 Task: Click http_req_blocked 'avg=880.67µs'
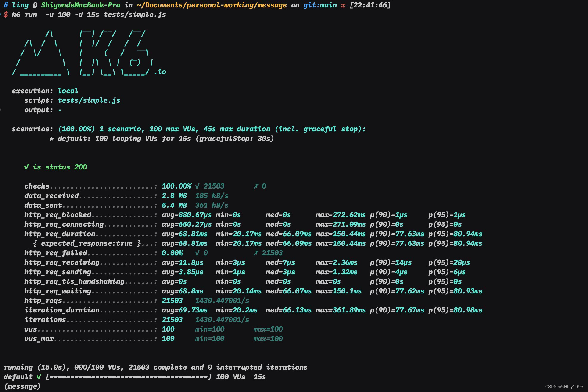(187, 215)
